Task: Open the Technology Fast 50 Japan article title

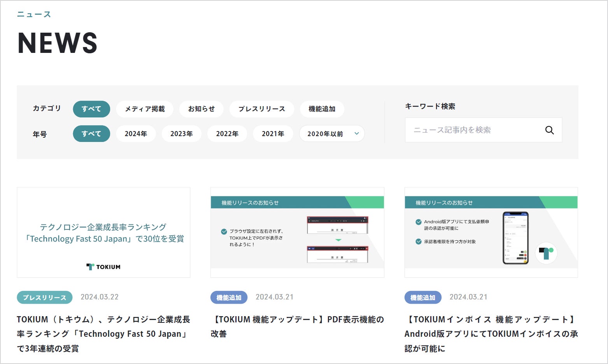Action: coord(103,334)
